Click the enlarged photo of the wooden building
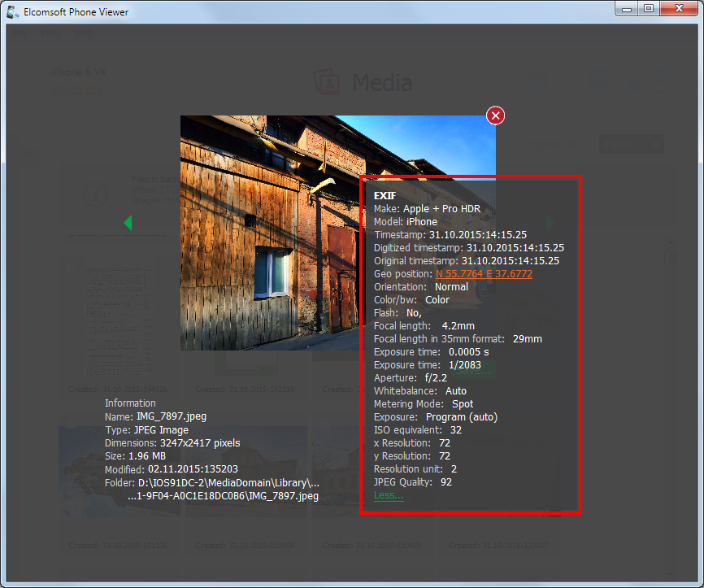704x588 pixels. click(x=268, y=232)
